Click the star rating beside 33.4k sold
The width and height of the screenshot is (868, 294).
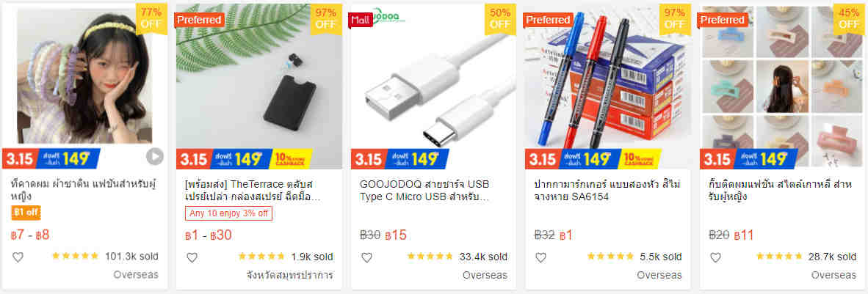click(430, 257)
